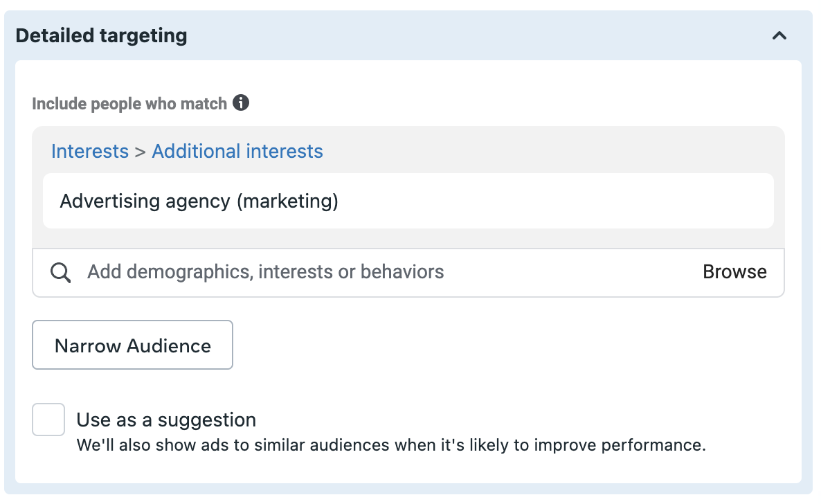Enable the Use as a suggestion checkbox

point(48,419)
